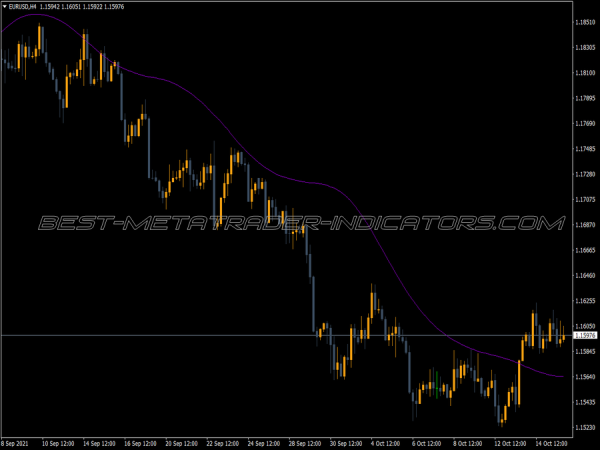Click the 14 Oct 12:00 time label
This screenshot has height=450, width=600.
coord(551,443)
